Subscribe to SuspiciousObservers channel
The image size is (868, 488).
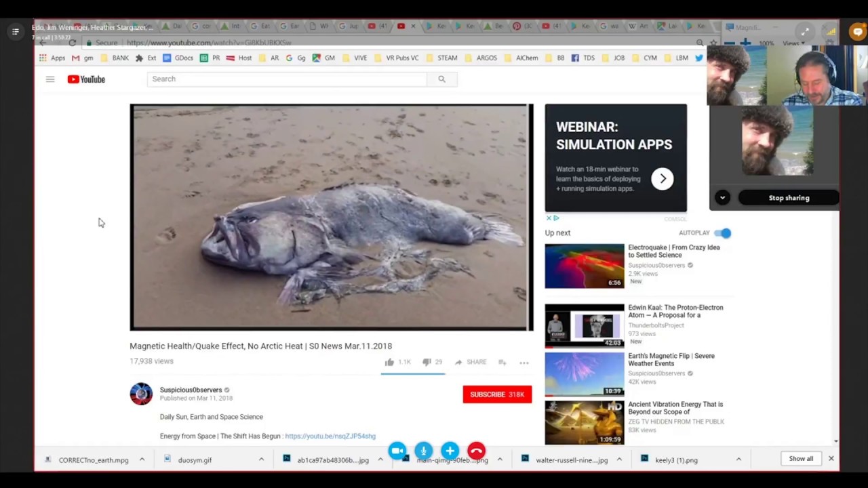pos(497,394)
